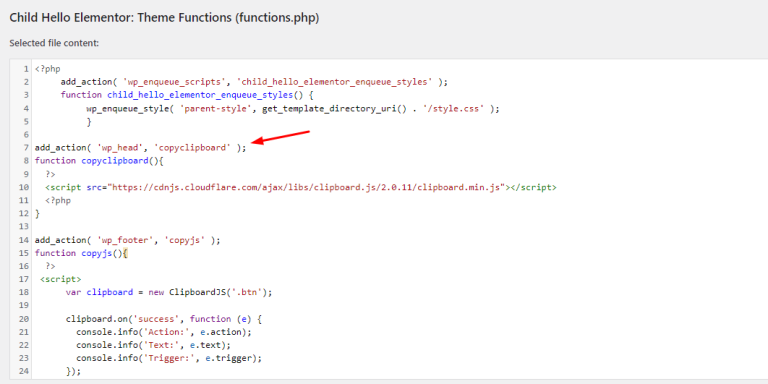Viewport: 768px width, 384px height.
Task: Click the <script> tag on line 17
Action: (61, 279)
